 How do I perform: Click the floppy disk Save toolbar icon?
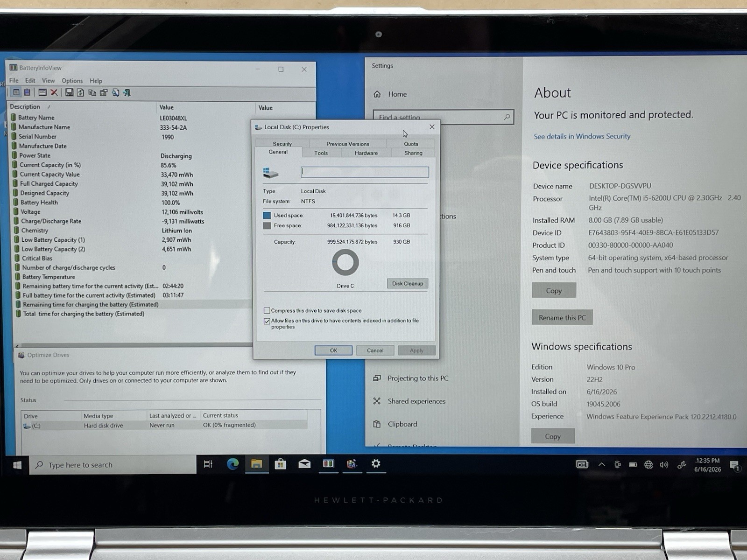click(x=69, y=92)
